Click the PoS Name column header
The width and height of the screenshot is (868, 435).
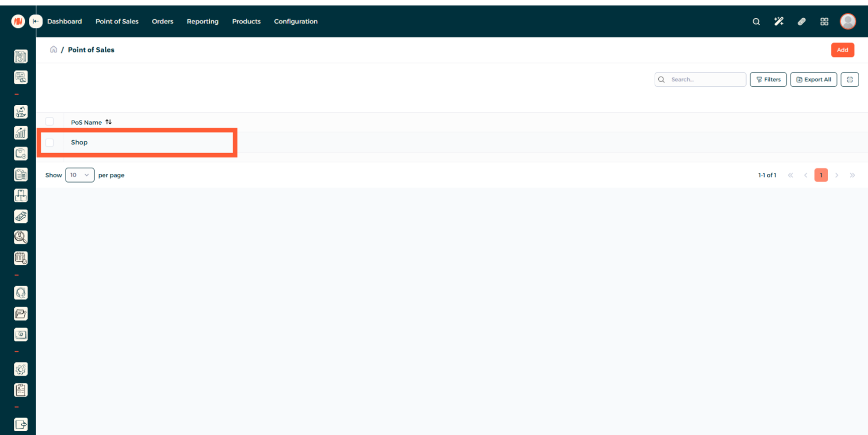click(x=86, y=122)
